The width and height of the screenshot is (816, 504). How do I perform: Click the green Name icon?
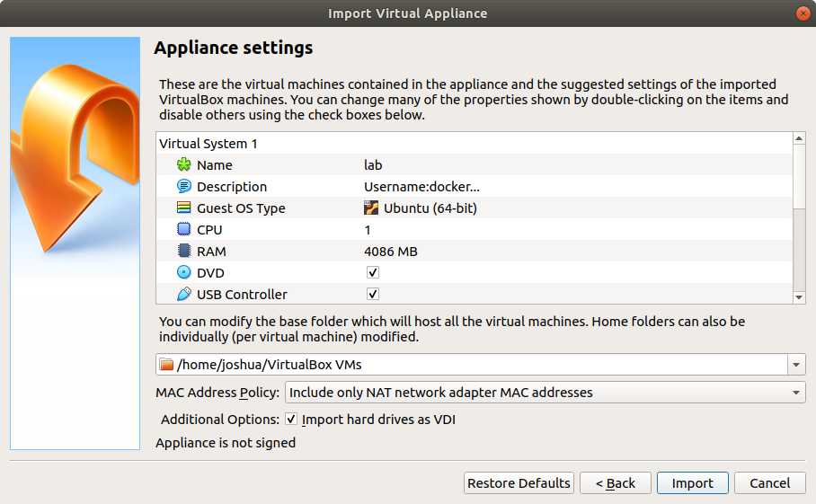point(183,165)
